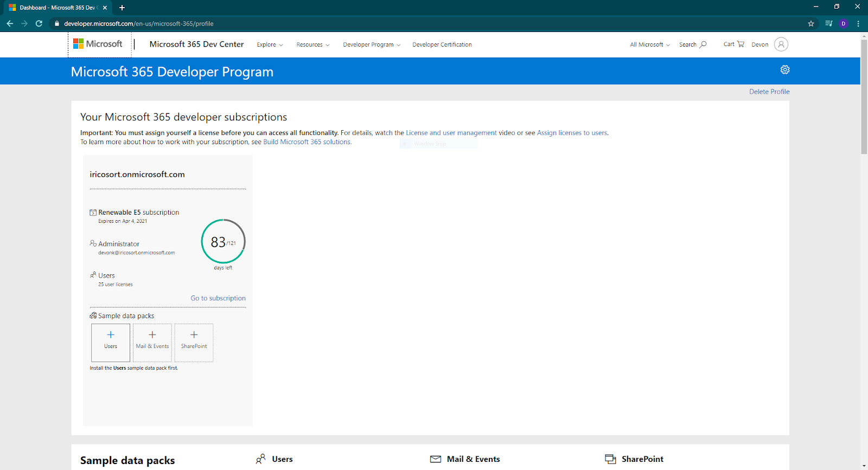Open Build Microsoft 365 solutions link
This screenshot has height=470, width=868.
coord(307,142)
